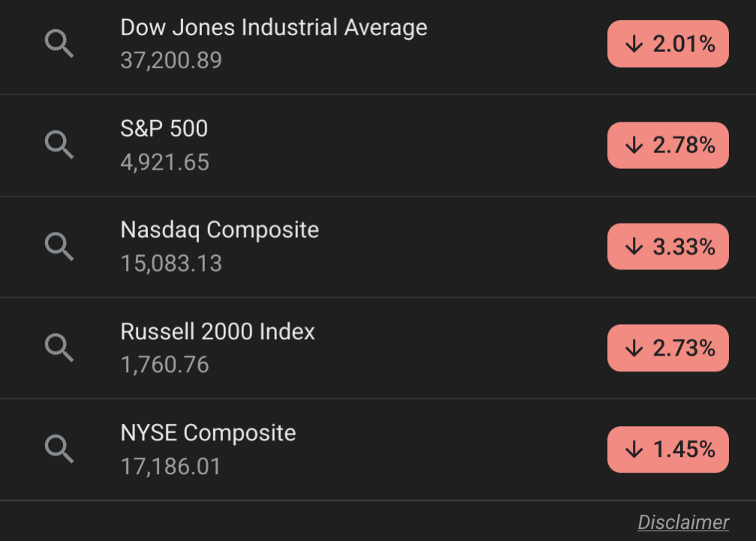The height and width of the screenshot is (541, 756).
Task: Click search icon beside Dow Jones Industrial Average
Action: 59,44
